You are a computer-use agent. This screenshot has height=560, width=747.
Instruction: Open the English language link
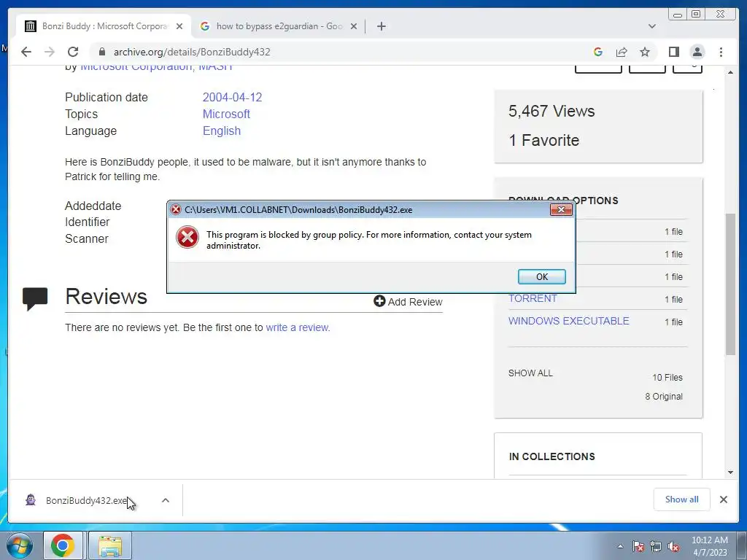tap(222, 131)
